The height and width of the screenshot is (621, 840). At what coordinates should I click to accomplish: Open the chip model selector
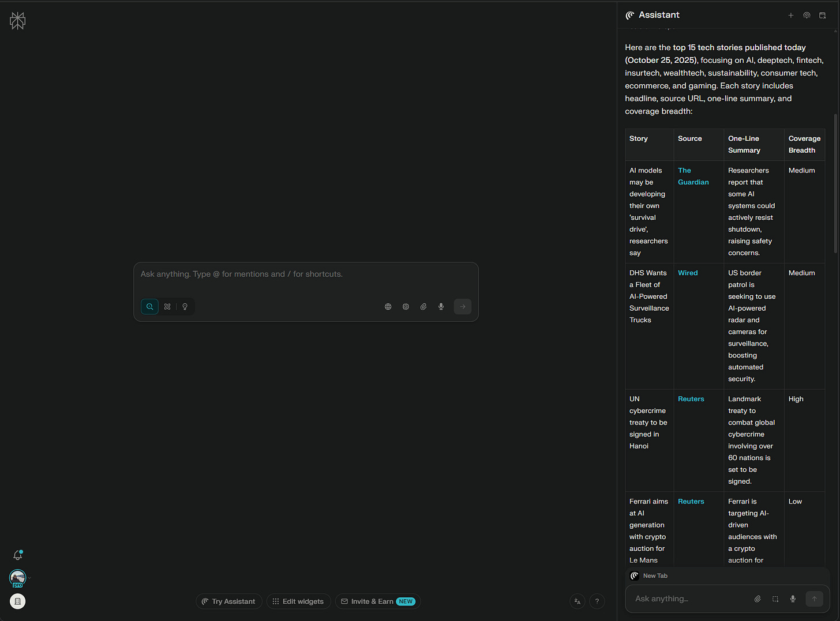(406, 307)
